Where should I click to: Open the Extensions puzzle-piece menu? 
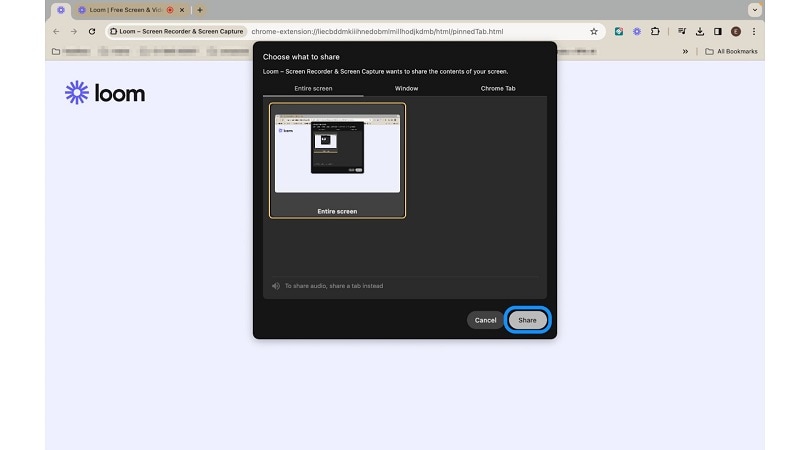655,31
